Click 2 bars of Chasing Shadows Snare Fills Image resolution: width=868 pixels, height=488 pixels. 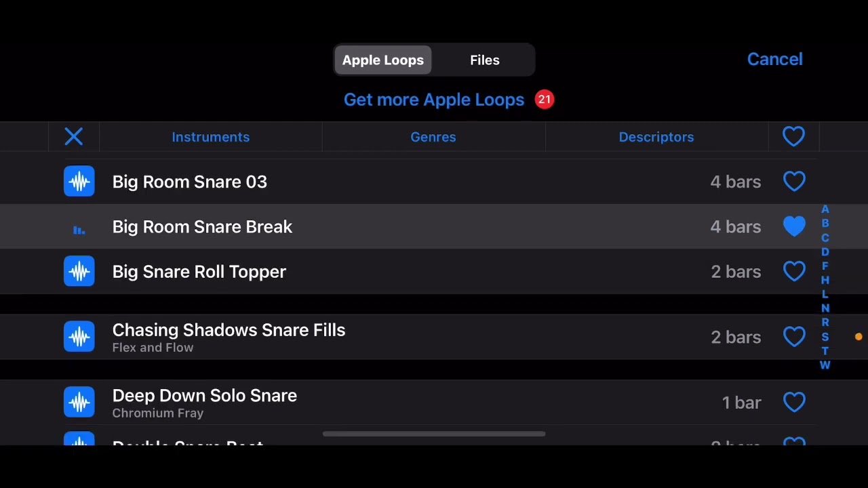[x=736, y=337]
